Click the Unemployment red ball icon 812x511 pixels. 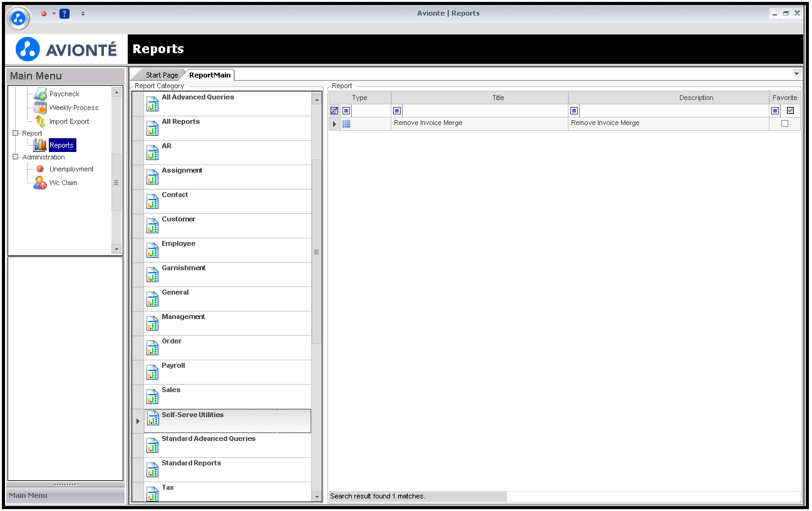[39, 169]
